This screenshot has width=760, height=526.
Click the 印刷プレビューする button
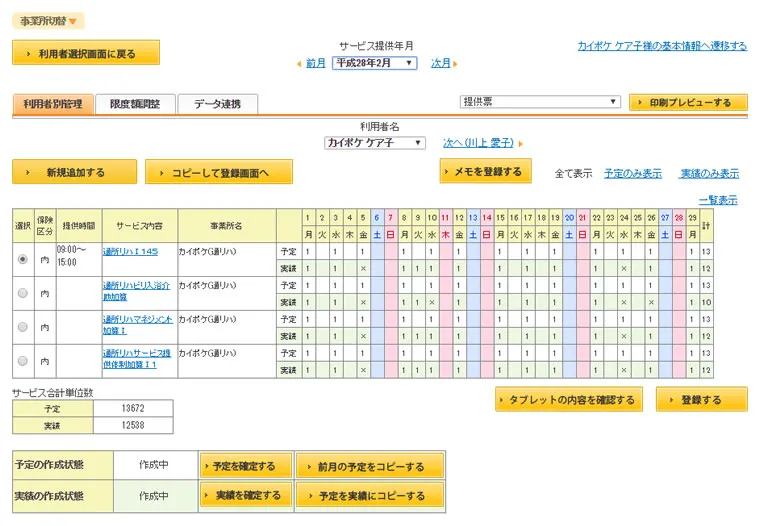tap(688, 102)
